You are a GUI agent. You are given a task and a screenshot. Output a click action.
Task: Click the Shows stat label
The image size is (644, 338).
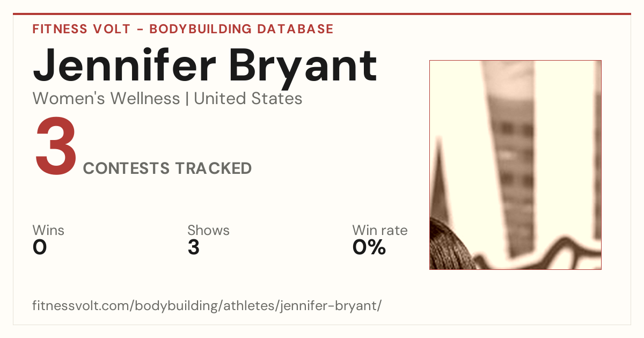[208, 231]
